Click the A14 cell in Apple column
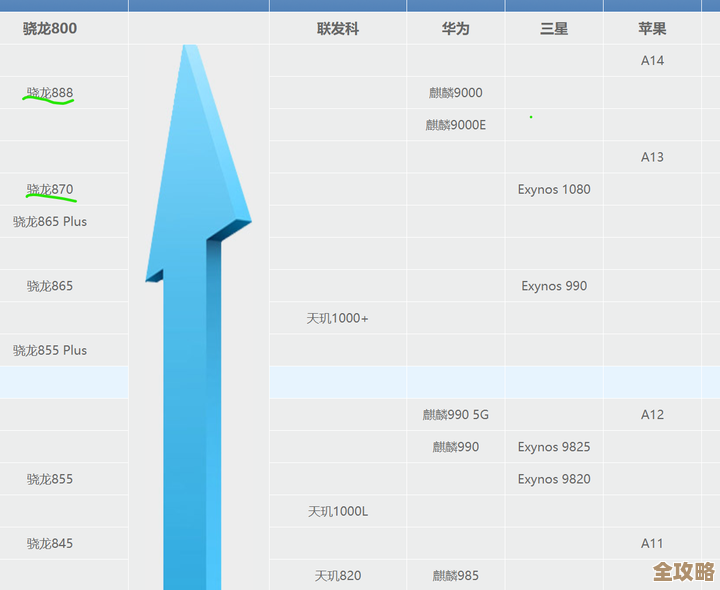This screenshot has width=720, height=590. coord(652,61)
